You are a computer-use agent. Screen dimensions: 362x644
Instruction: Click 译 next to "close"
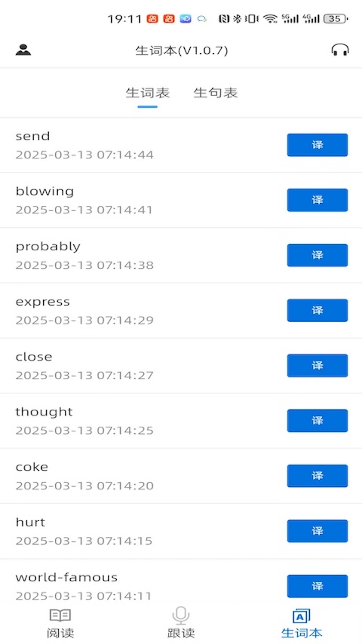pos(317,366)
